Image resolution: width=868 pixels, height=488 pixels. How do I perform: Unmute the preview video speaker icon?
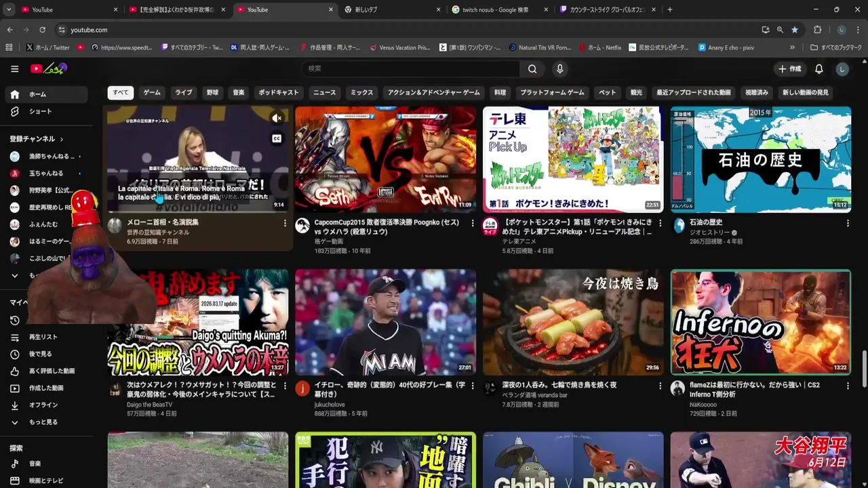(x=277, y=119)
